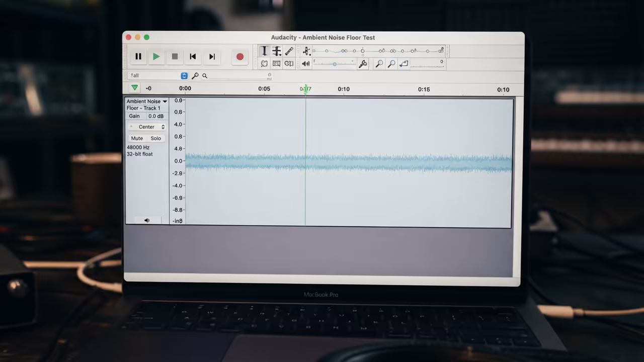Viewport: 644px width, 362px height.
Task: Click the magnifier icon beside the '!all' dropdown
Action: click(195, 75)
